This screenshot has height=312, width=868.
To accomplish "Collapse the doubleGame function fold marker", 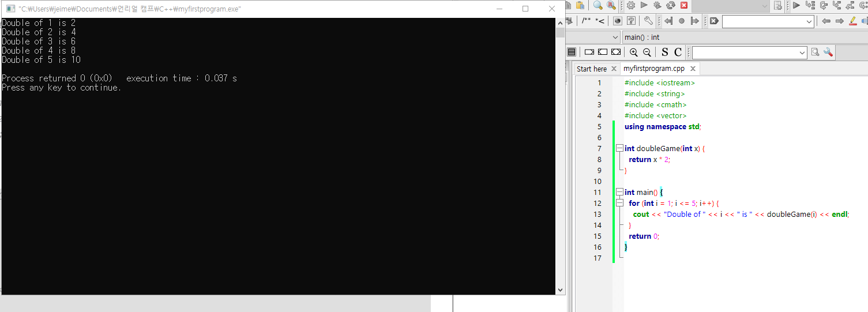I will click(x=619, y=148).
